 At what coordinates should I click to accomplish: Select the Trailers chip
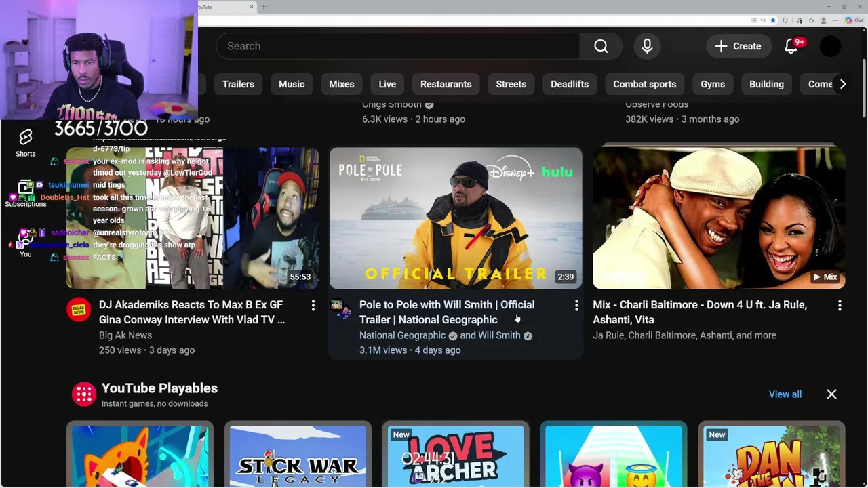pyautogui.click(x=238, y=84)
